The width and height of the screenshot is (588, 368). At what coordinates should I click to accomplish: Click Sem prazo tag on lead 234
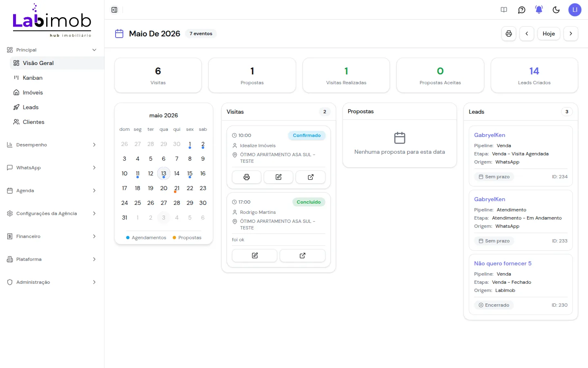coord(494,177)
